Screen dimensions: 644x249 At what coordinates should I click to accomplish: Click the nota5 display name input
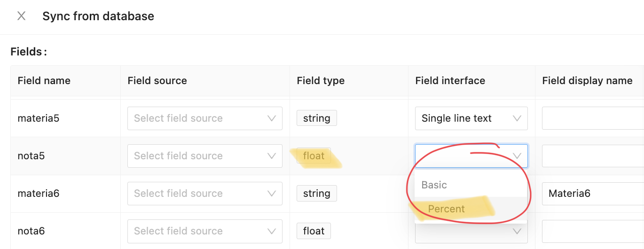[x=592, y=156]
